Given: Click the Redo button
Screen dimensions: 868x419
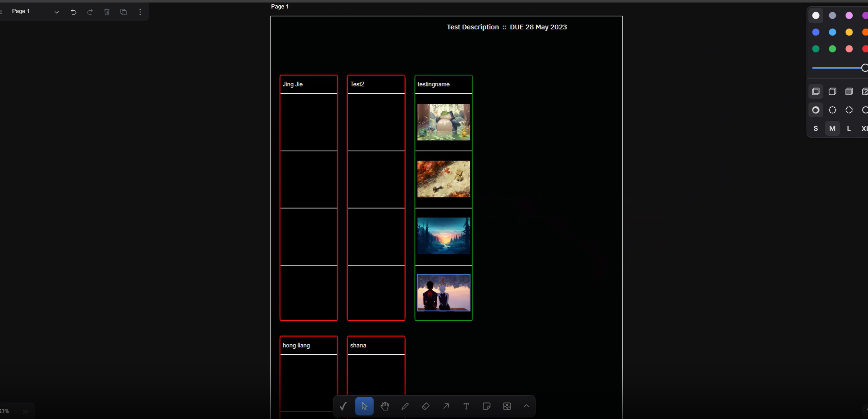Looking at the screenshot, I should pos(90,12).
